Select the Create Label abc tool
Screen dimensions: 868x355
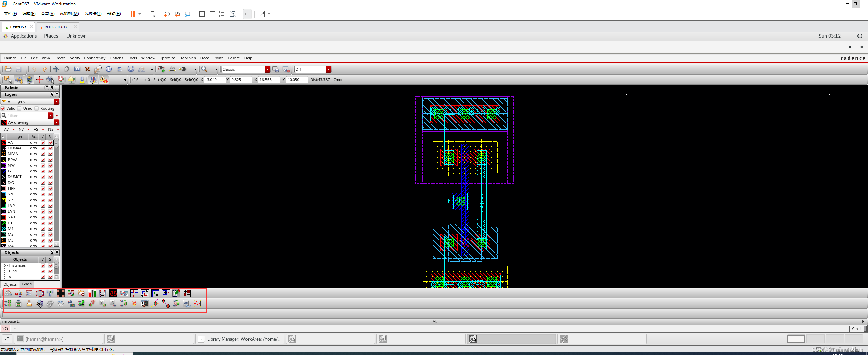[x=172, y=69]
